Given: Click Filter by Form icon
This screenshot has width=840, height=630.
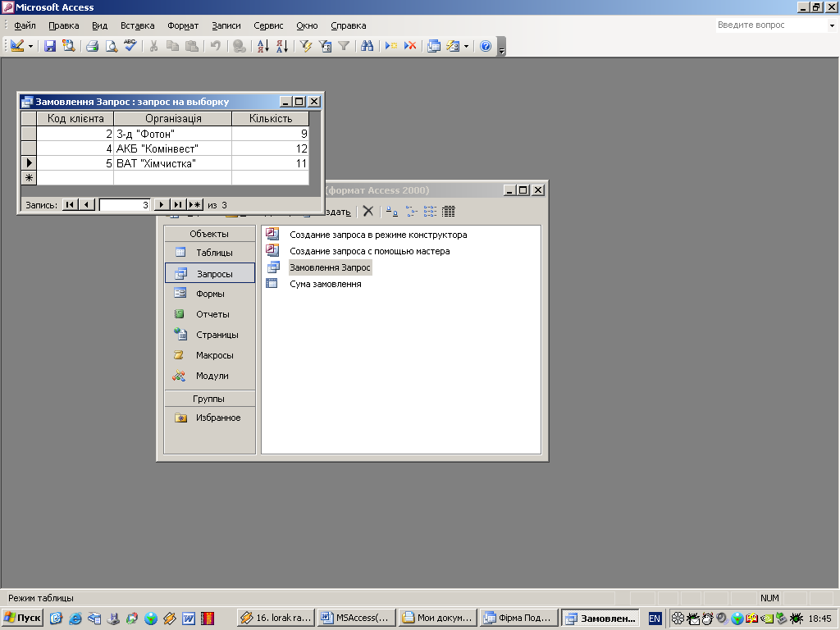Looking at the screenshot, I should point(325,46).
